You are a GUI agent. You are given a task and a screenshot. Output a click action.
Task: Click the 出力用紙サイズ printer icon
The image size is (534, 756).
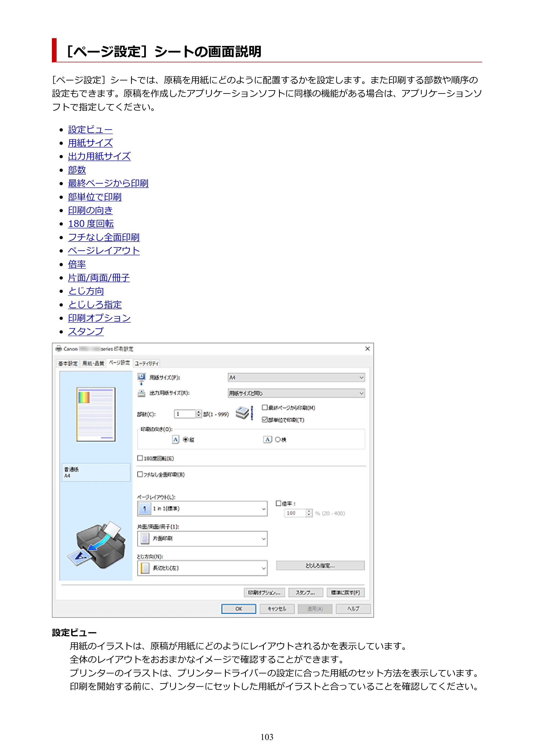(142, 393)
